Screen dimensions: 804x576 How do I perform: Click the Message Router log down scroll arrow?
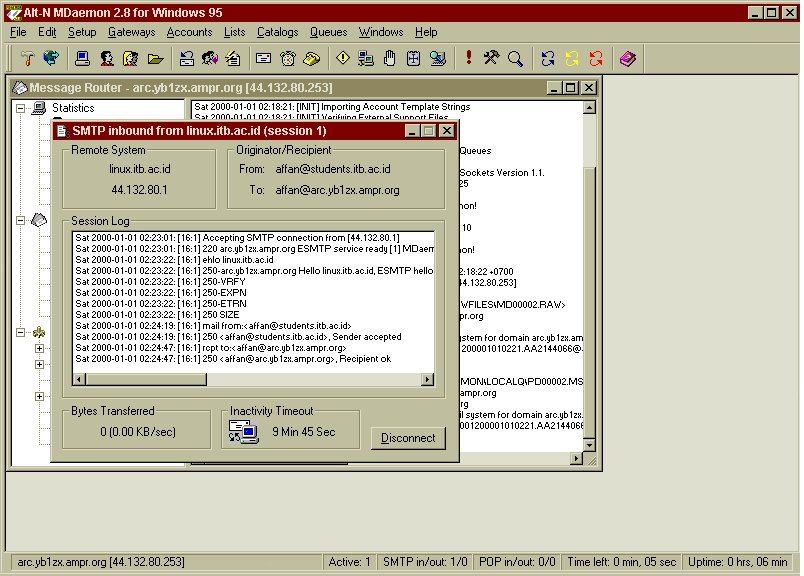coord(589,445)
